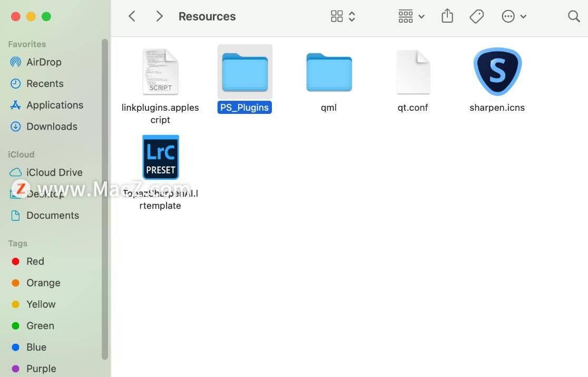This screenshot has width=588, height=377.
Task: Filter by the Green tag
Action: coord(40,326)
